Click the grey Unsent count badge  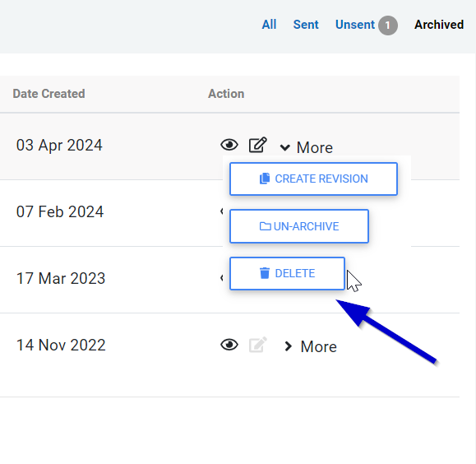coord(388,26)
